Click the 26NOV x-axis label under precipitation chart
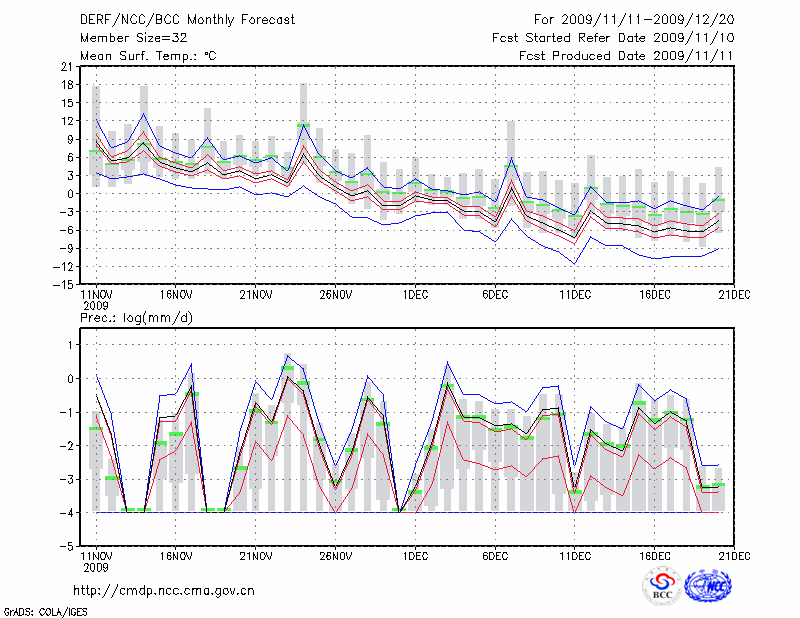800x618 pixels. click(x=336, y=556)
